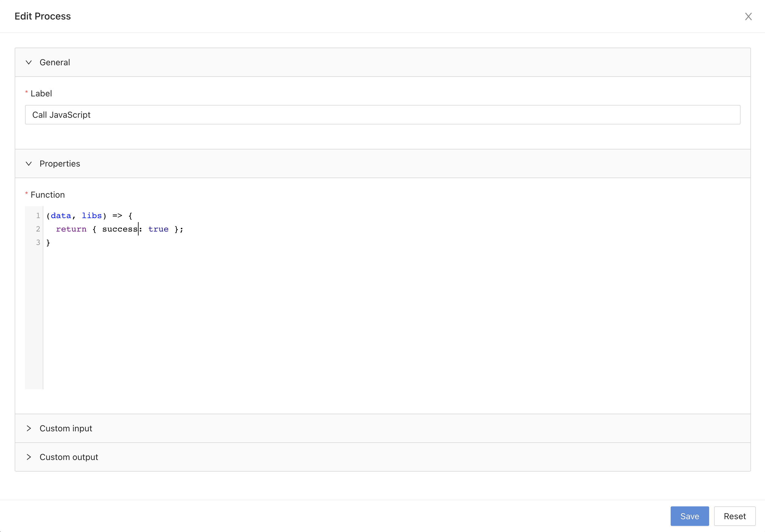Expand the Custom output section
The height and width of the screenshot is (532, 765).
tap(29, 457)
